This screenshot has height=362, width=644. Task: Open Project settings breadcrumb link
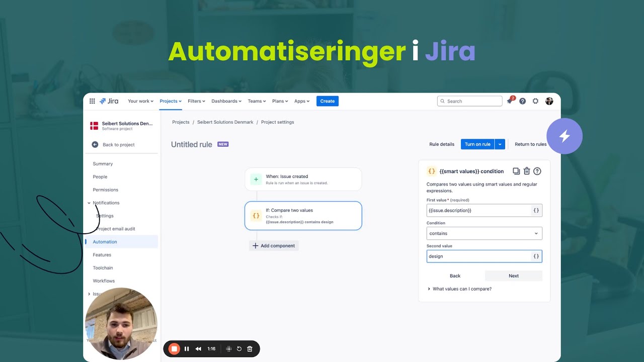pos(278,122)
